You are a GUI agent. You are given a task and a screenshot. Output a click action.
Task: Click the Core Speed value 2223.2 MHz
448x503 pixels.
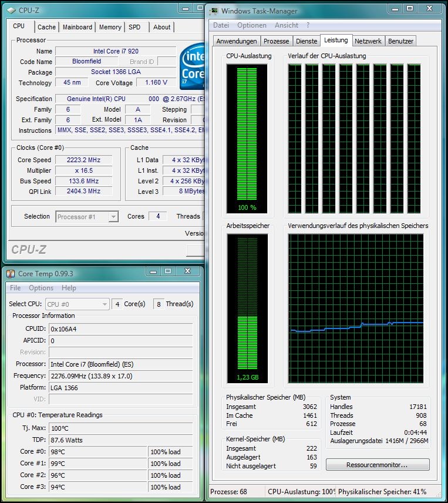click(x=83, y=160)
